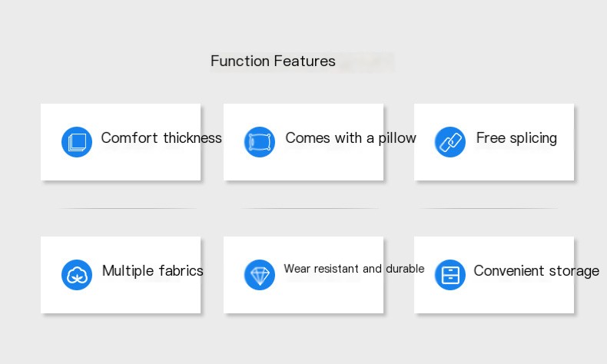This screenshot has width=607, height=364.
Task: Select Wear resistant and durable text
Action: pyautogui.click(x=353, y=269)
